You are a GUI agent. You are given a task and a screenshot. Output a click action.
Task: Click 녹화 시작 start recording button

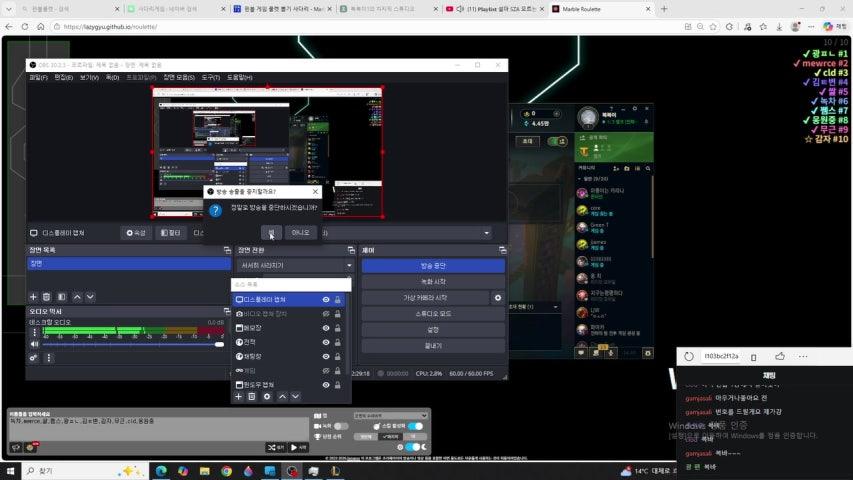pyautogui.click(x=433, y=281)
